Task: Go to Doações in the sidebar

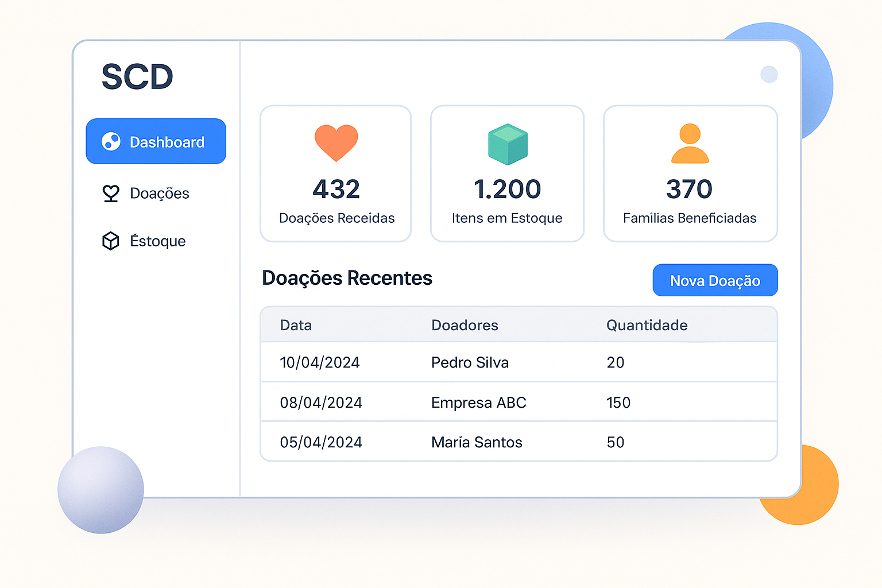Action: [159, 194]
